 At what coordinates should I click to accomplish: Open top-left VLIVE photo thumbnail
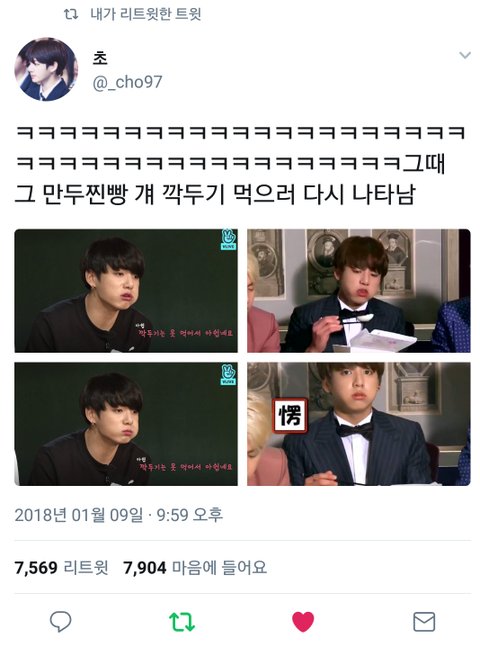126,290
